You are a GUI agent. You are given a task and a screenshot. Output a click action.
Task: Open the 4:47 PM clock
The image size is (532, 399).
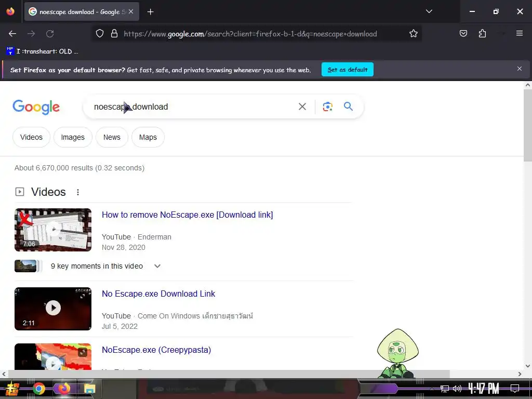point(484,388)
